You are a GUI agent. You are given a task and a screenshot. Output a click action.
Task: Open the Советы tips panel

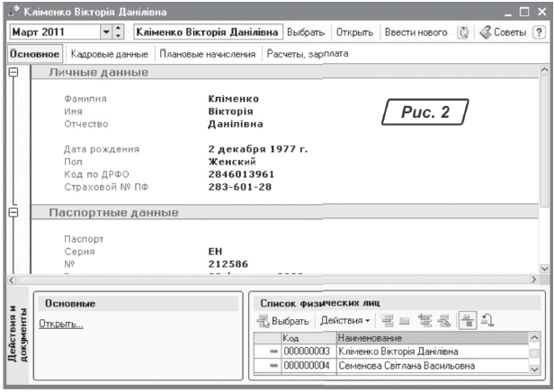[x=501, y=31]
